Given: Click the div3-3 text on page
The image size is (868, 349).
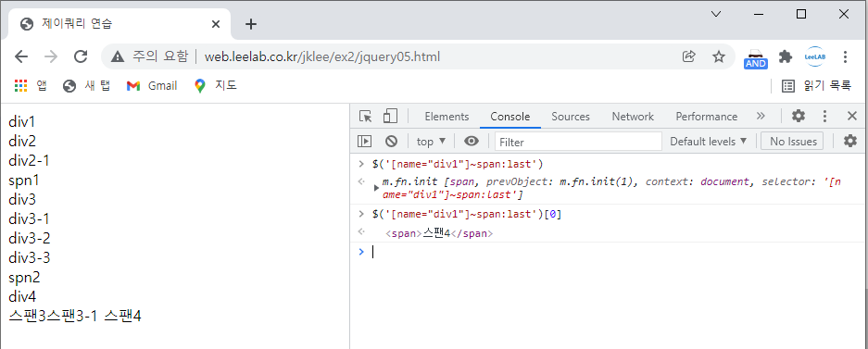Looking at the screenshot, I should tap(30, 257).
